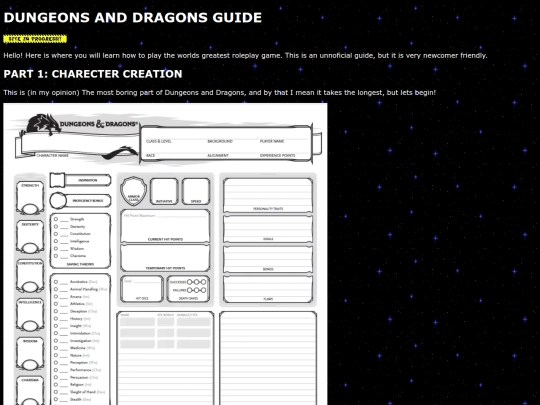The width and height of the screenshot is (540, 405).
Task: Click the 'Class & Level' label
Action: tap(158, 141)
